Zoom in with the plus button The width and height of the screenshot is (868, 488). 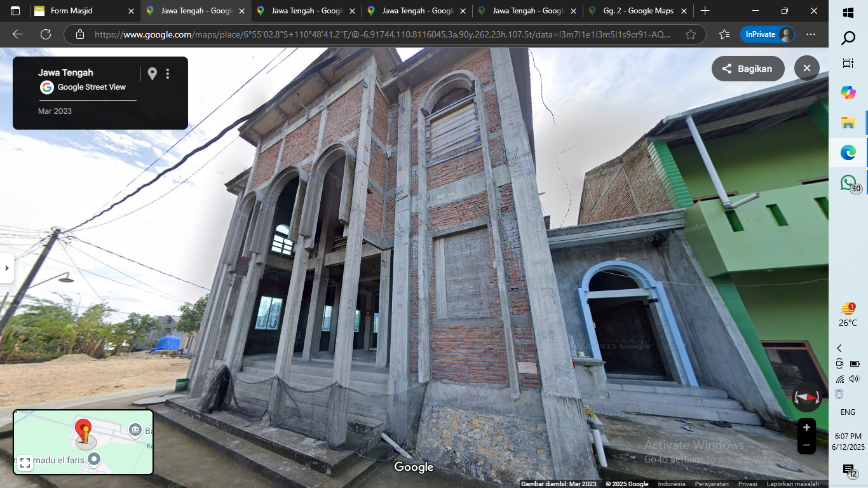806,427
